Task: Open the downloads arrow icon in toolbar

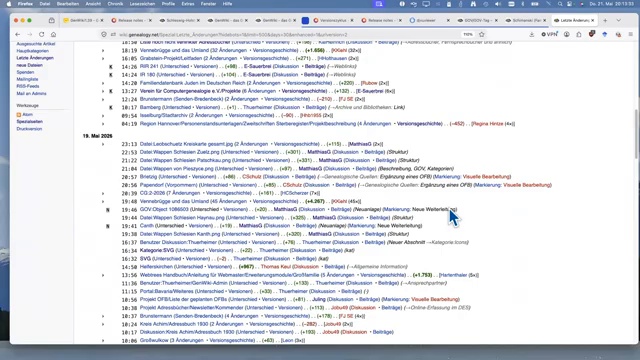Action: 531,35
